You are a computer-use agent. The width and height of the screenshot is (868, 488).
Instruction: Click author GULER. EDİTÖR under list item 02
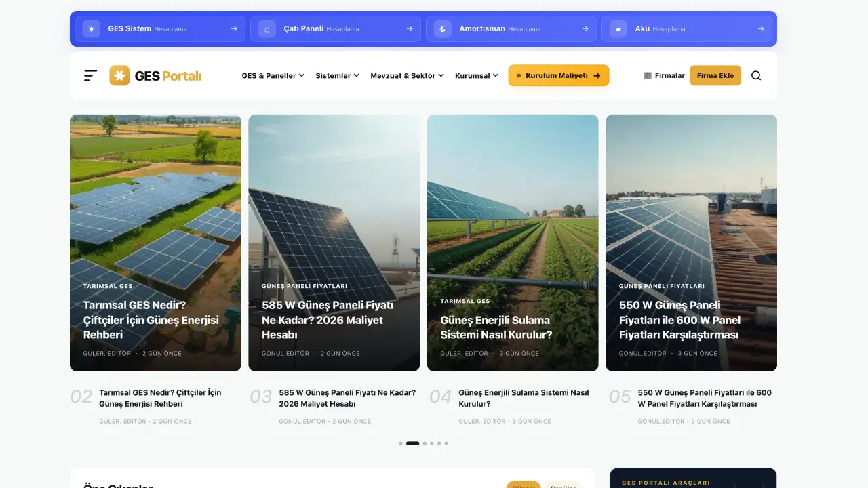(x=123, y=421)
